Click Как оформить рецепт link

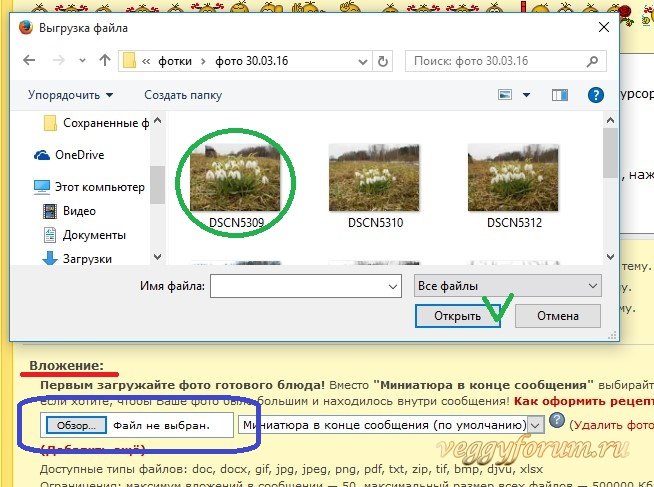[584, 401]
